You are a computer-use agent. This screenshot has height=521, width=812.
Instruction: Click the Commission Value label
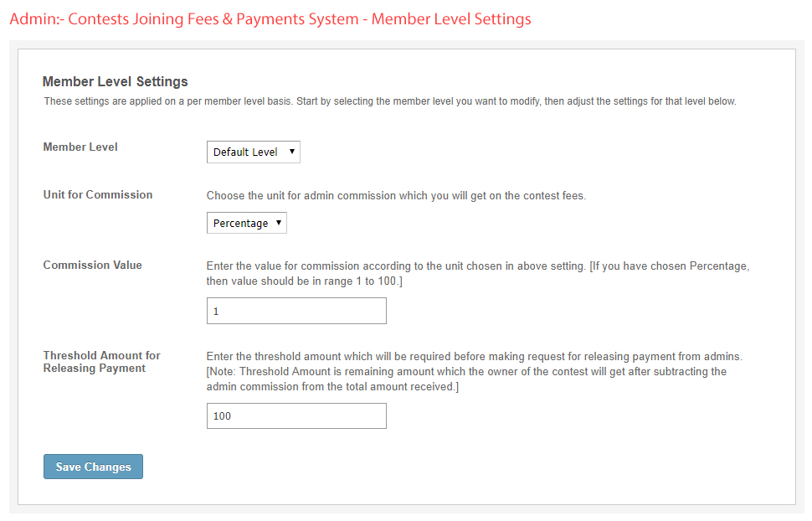93,265
